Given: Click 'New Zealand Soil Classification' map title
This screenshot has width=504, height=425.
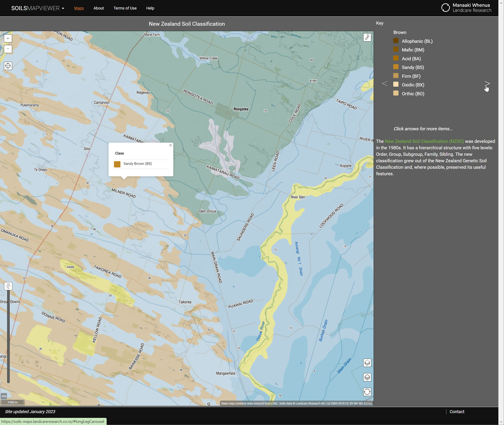Looking at the screenshot, I should (187, 24).
